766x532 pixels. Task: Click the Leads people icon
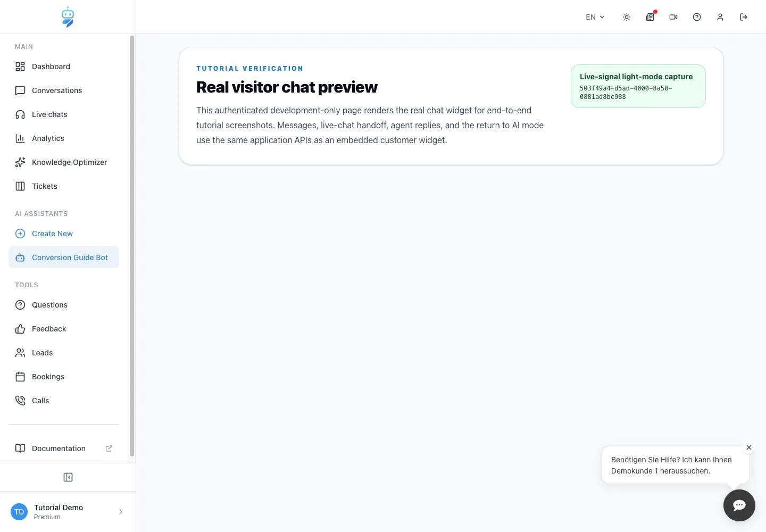pyautogui.click(x=20, y=353)
